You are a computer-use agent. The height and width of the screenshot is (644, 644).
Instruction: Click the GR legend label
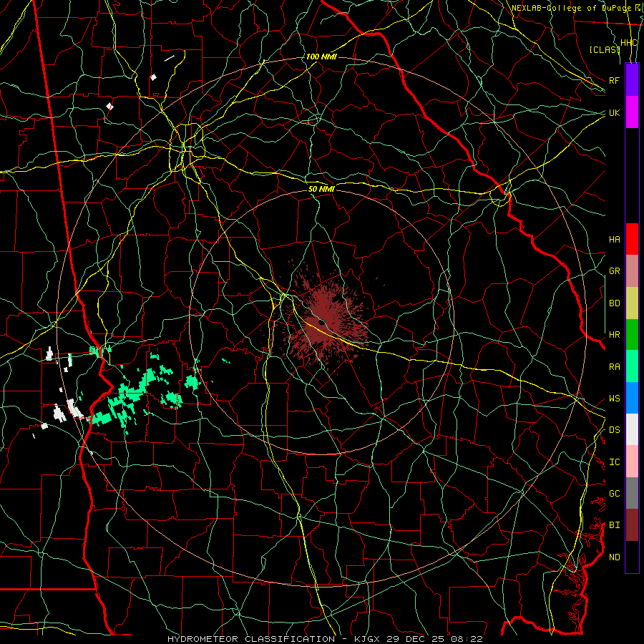(614, 271)
